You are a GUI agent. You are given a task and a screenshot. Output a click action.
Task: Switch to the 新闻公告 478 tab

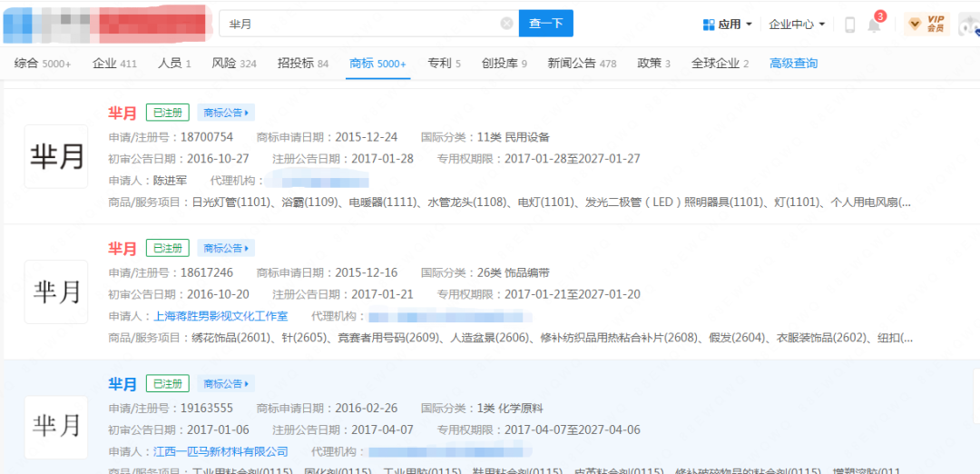pyautogui.click(x=582, y=64)
